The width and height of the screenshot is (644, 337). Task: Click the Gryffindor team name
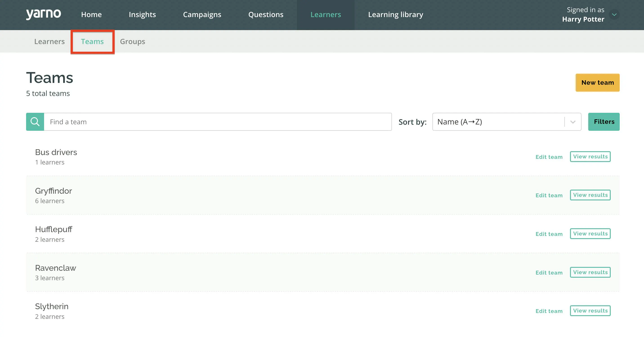[54, 191]
